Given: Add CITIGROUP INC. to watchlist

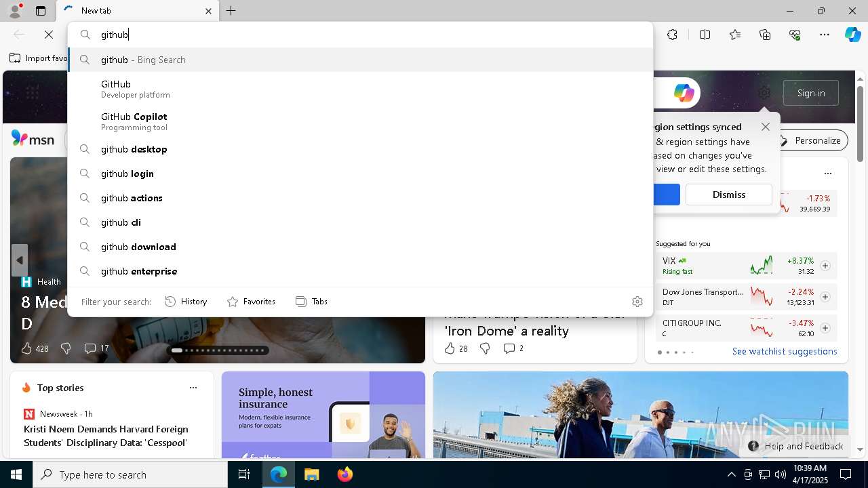Looking at the screenshot, I should [825, 328].
